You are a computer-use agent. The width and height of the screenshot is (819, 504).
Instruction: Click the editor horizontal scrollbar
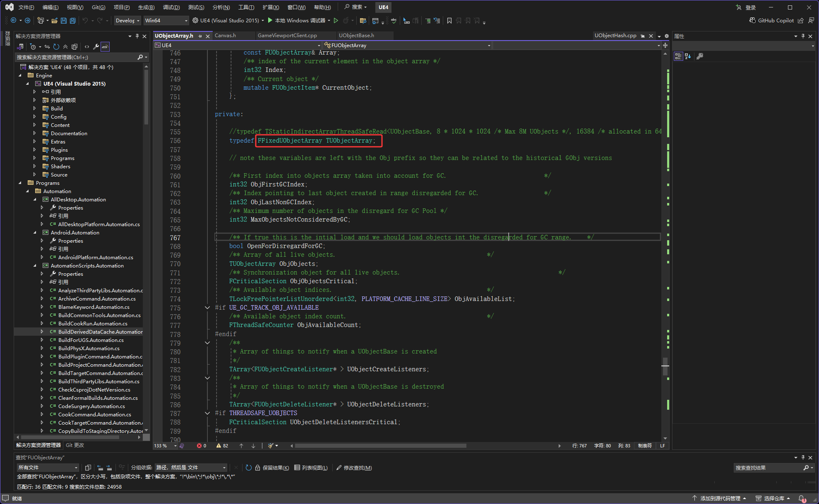pos(381,446)
